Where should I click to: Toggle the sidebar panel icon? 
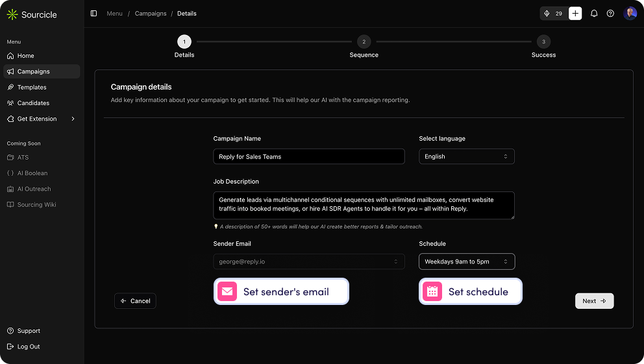93,14
